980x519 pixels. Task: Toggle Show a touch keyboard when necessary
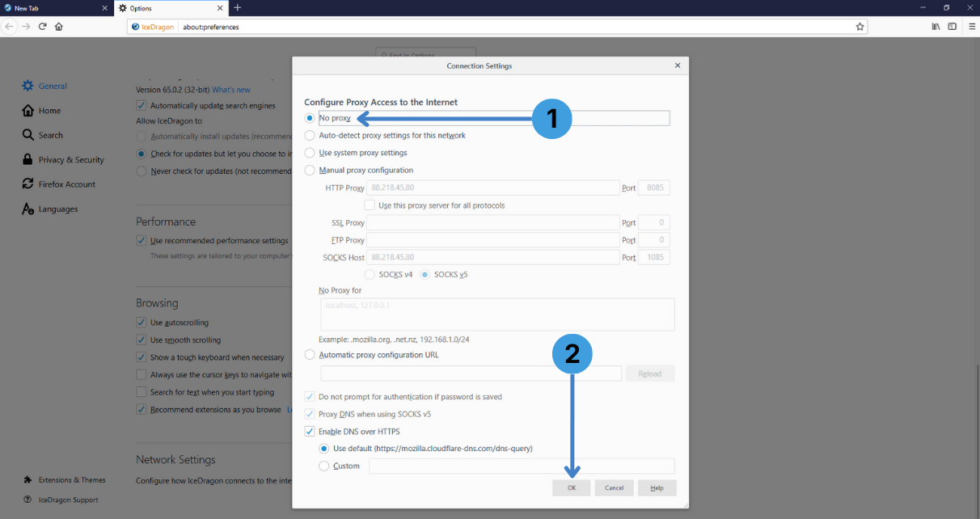coord(142,357)
